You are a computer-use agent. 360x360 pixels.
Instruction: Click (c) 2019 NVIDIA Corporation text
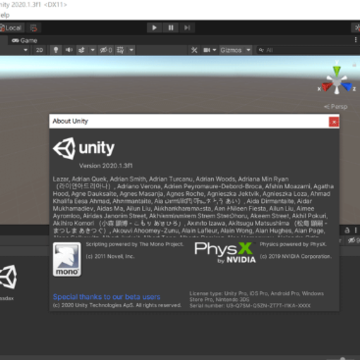pos(296,256)
